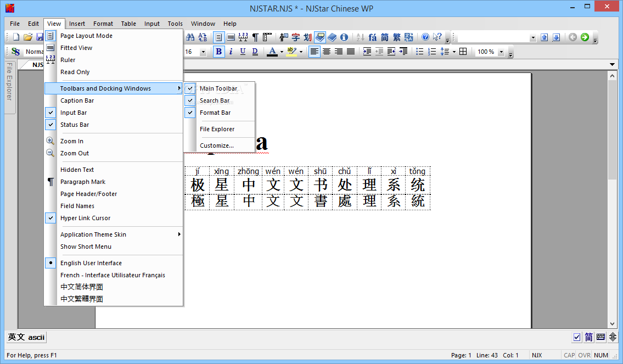Toggle Input Bar in View menu

(114, 113)
